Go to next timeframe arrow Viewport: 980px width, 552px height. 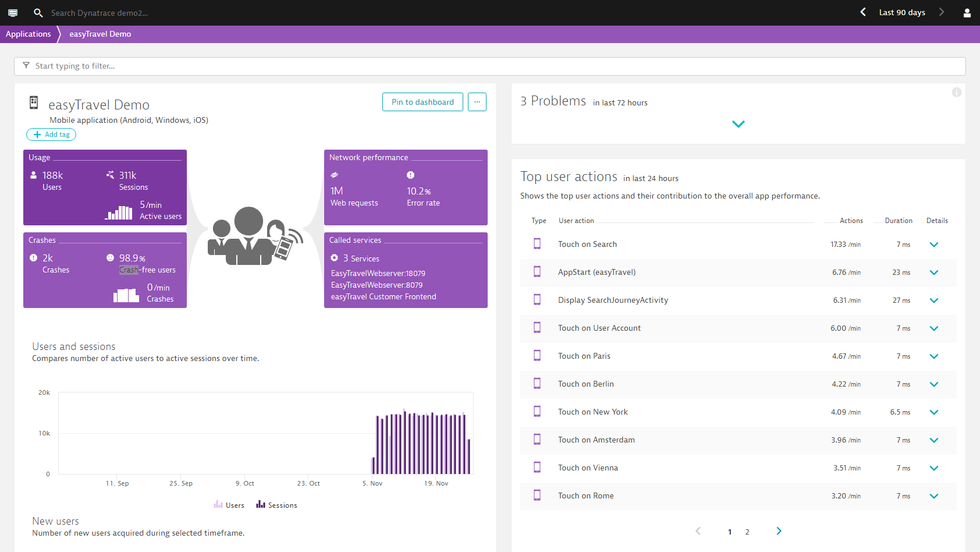(942, 12)
